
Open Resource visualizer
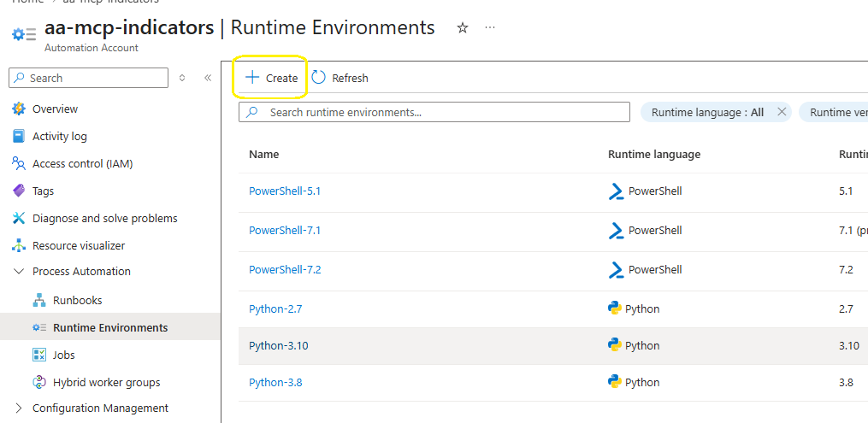79,245
